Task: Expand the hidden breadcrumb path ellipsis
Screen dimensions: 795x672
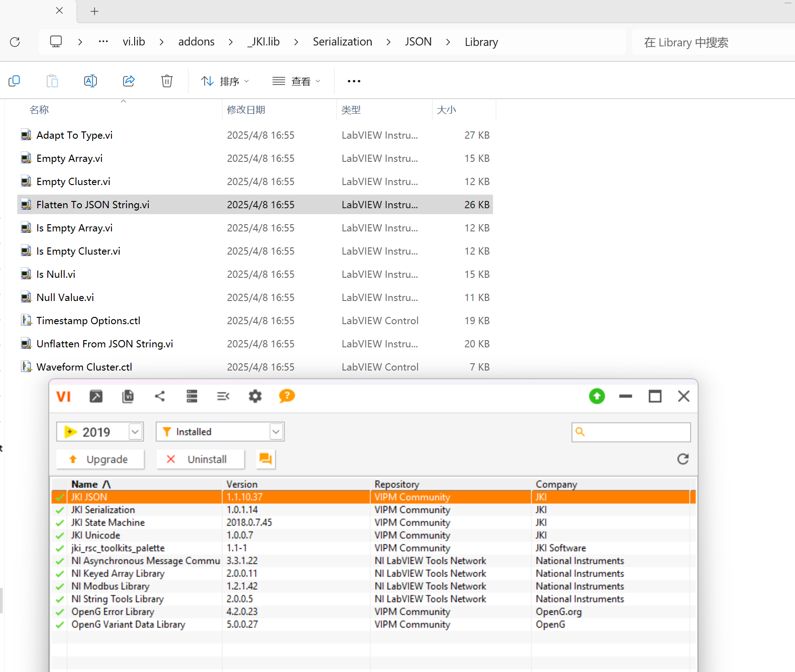Action: [103, 42]
